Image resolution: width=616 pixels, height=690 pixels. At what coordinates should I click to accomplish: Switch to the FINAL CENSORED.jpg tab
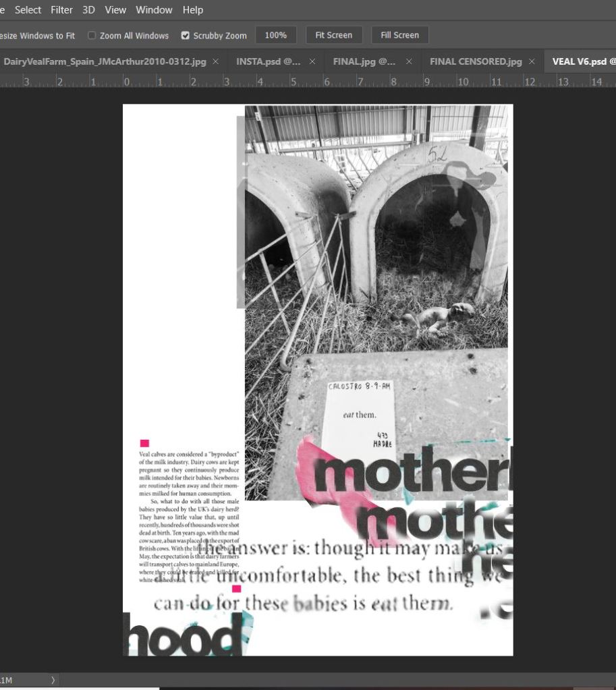pos(476,61)
